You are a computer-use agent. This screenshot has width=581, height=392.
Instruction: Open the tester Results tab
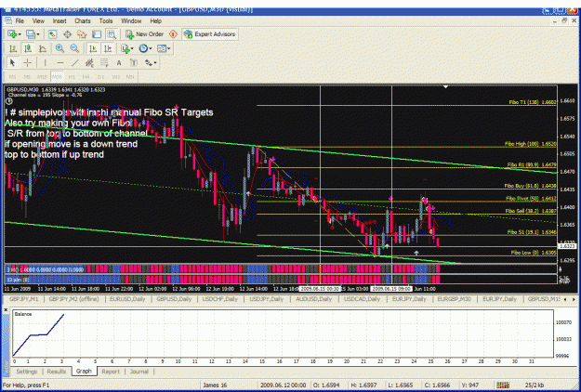pos(57,372)
